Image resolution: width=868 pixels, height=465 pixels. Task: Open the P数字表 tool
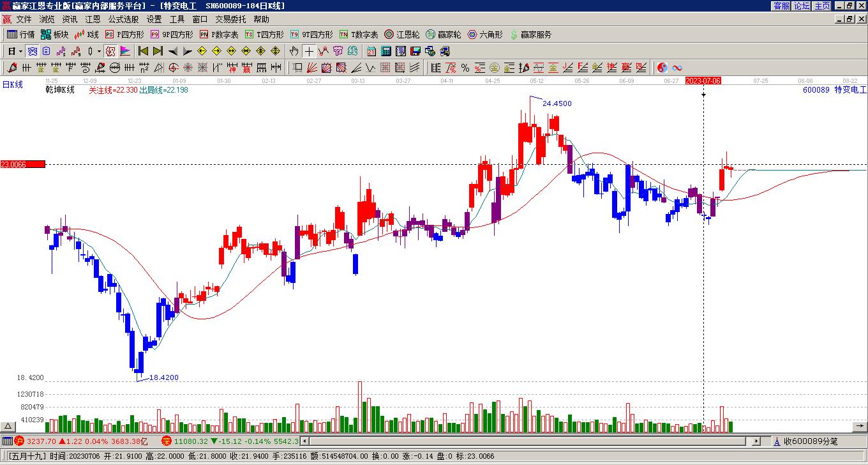tap(219, 34)
